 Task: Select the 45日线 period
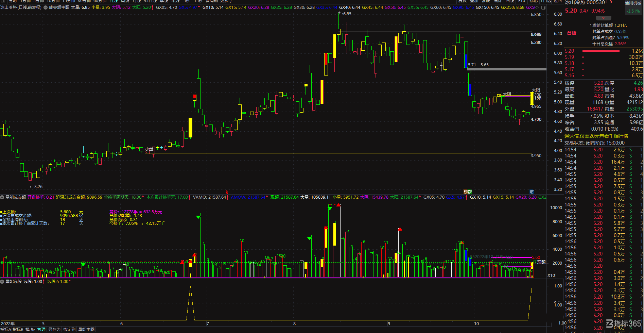click(150, 1)
